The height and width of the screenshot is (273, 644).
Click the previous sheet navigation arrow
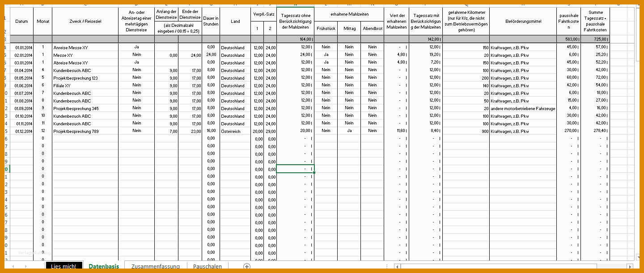(13, 266)
